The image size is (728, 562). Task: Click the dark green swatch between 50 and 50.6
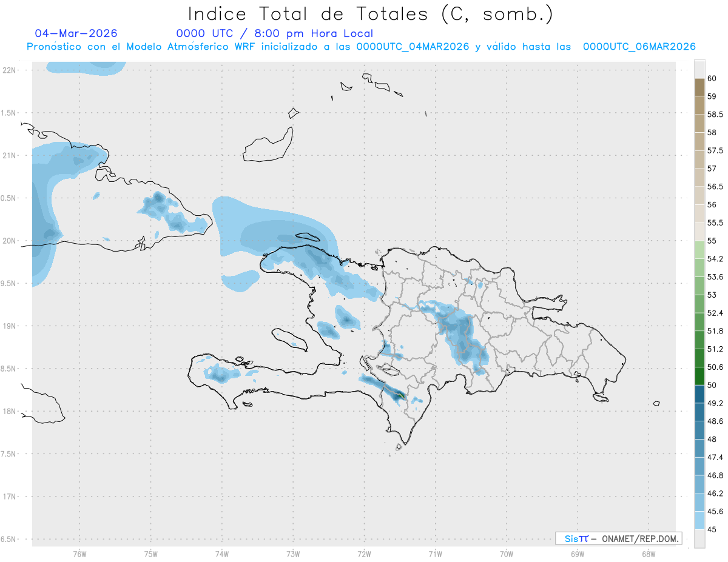[x=699, y=376]
